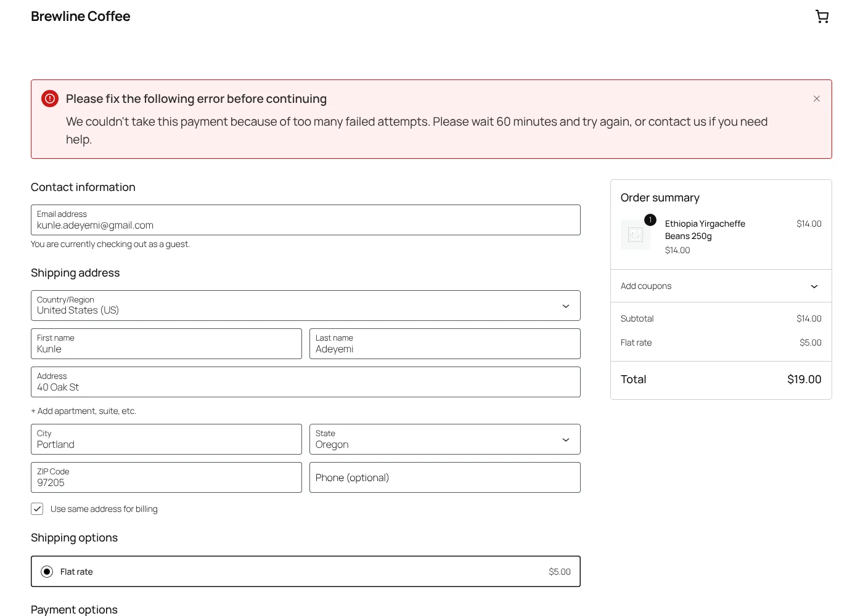The height and width of the screenshot is (616, 863).
Task: Open the shopping cart icon
Action: click(x=822, y=17)
